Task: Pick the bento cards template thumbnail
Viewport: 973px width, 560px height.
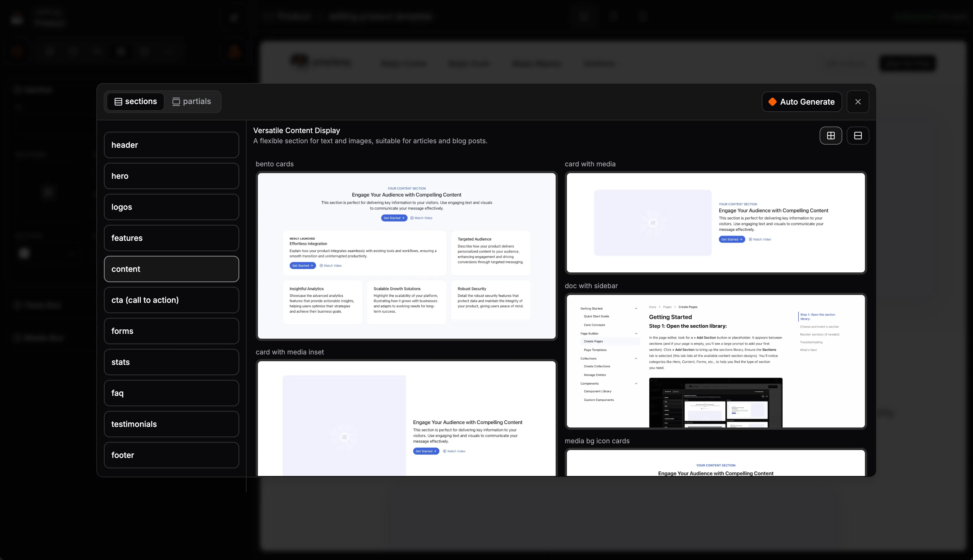Action: tap(406, 256)
